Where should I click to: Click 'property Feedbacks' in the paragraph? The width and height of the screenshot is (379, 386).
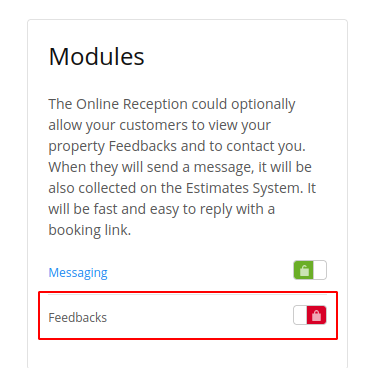click(x=113, y=146)
